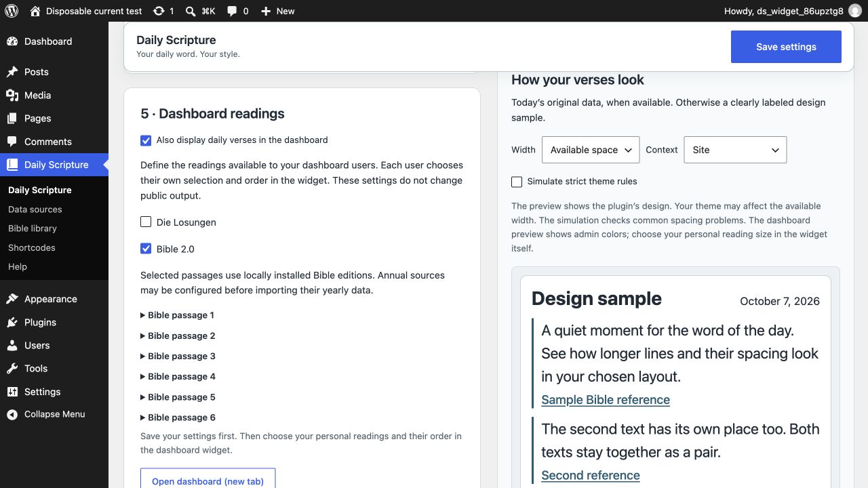Click the updates circular arrows icon
This screenshot has height=488, width=868.
(159, 11)
